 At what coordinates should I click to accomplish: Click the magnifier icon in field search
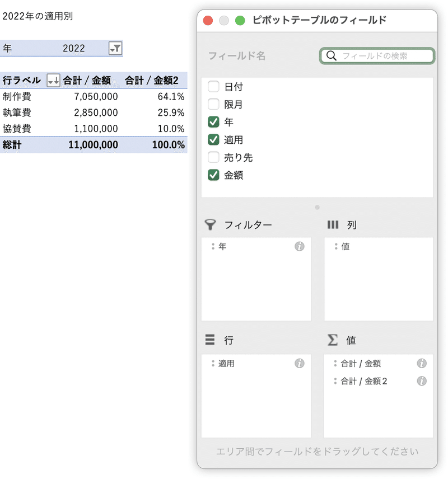pyautogui.click(x=331, y=56)
